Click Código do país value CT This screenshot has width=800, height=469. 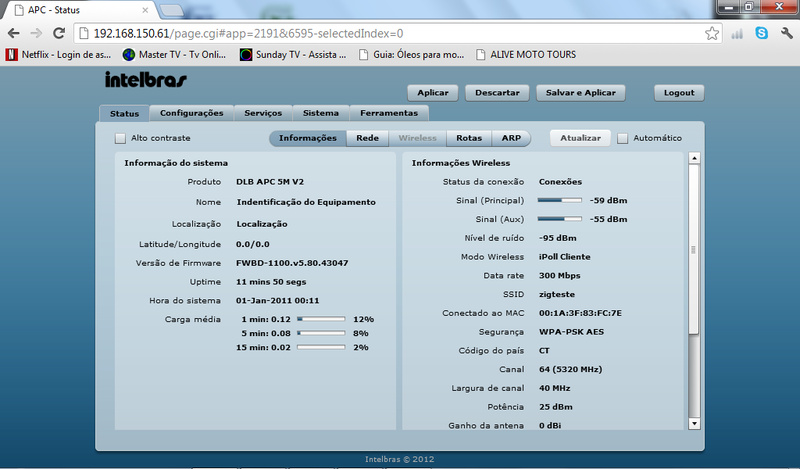(x=544, y=351)
